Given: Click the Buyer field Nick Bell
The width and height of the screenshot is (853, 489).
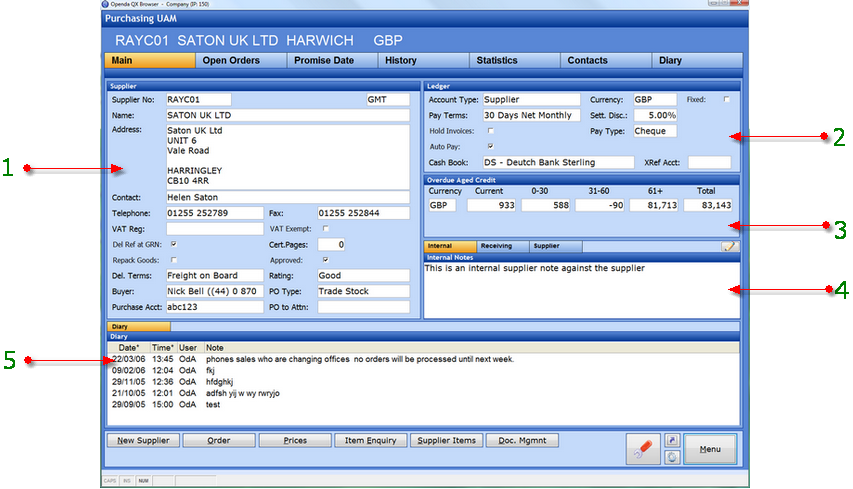Looking at the screenshot, I should click(214, 292).
